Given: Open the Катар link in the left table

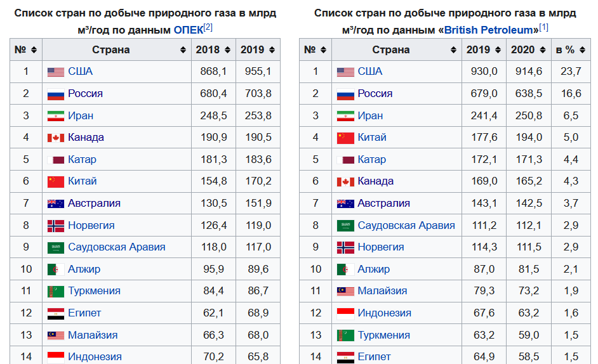Looking at the screenshot, I should coord(82,159).
